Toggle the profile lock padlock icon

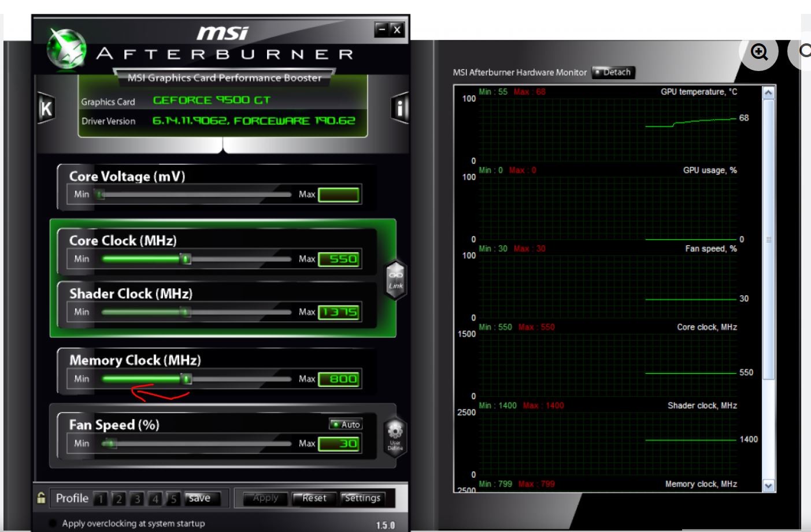click(x=41, y=497)
